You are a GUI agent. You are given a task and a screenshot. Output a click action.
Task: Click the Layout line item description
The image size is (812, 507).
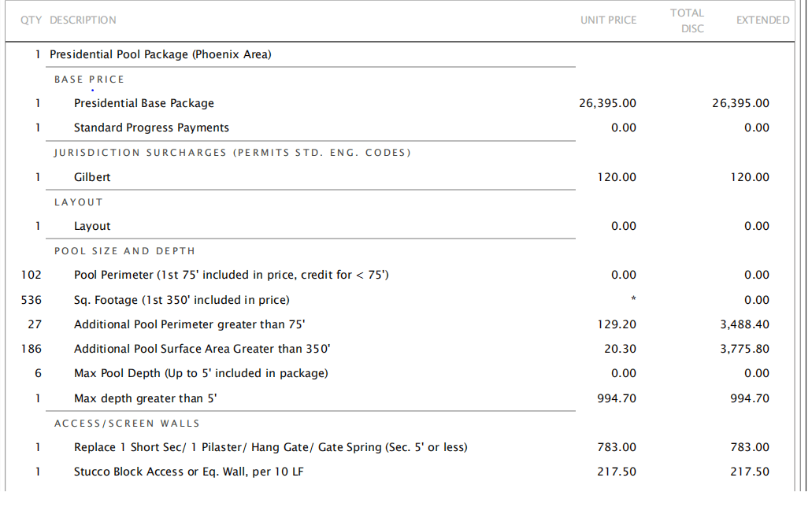(92, 226)
